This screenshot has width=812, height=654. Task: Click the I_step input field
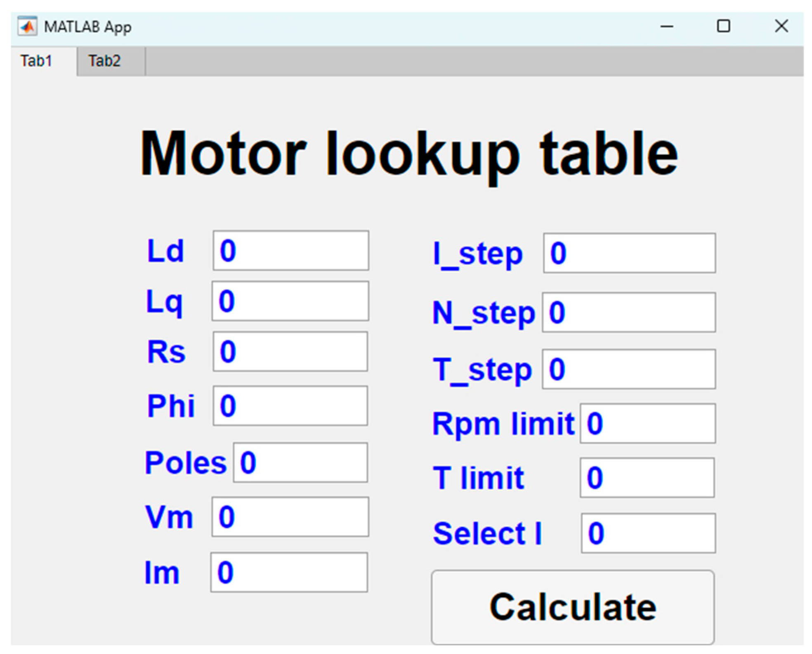[629, 253]
